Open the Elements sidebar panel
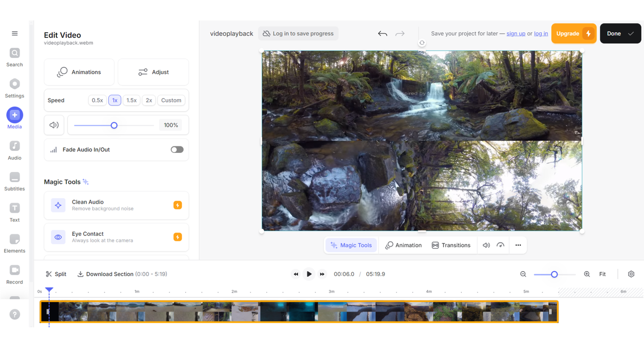This screenshot has height=340, width=644. coord(15,243)
